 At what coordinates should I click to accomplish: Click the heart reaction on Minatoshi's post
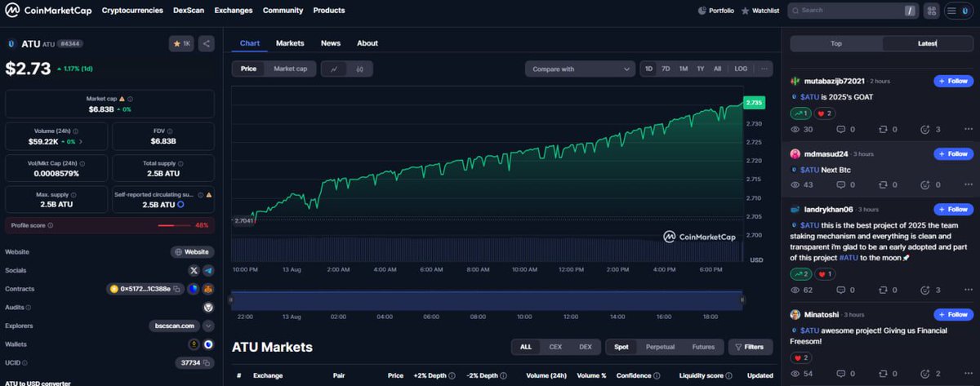pos(800,357)
